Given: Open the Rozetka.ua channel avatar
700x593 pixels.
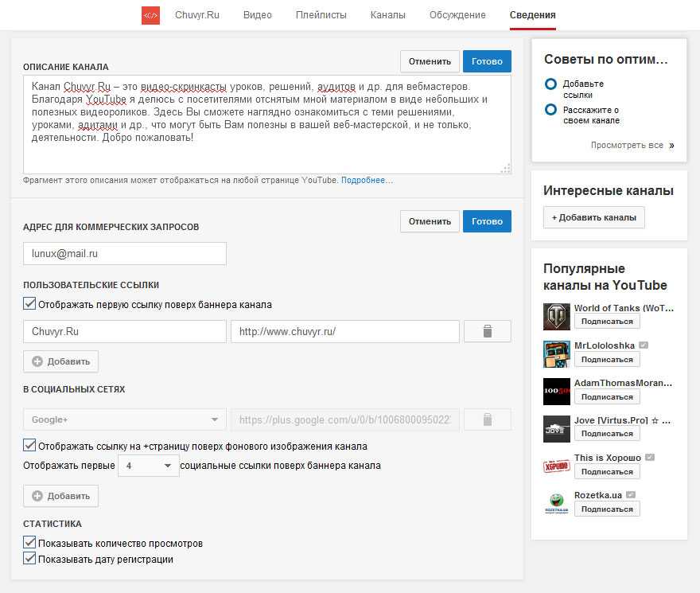Looking at the screenshot, I should pos(556,504).
